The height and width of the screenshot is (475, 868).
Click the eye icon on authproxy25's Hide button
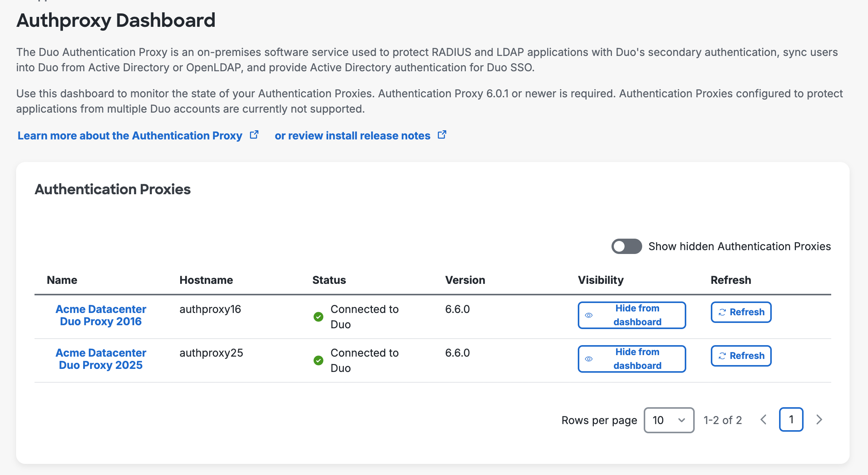coord(589,359)
